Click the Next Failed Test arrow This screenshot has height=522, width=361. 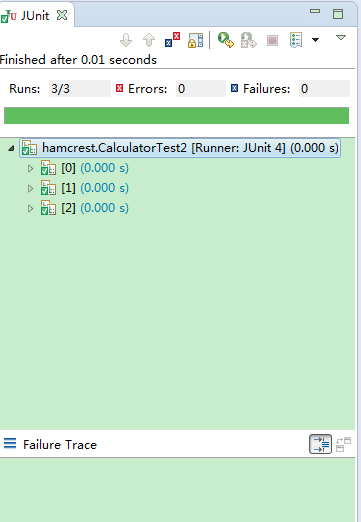point(126,40)
